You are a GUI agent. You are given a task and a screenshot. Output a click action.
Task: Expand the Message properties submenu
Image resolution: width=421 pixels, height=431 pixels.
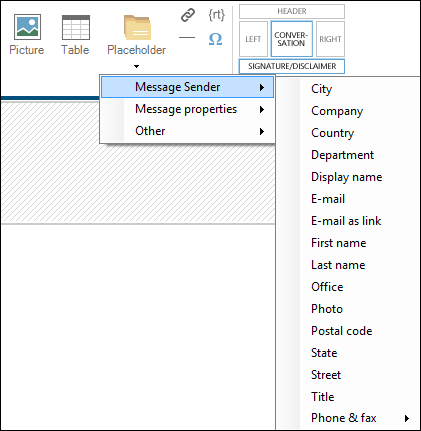[187, 109]
